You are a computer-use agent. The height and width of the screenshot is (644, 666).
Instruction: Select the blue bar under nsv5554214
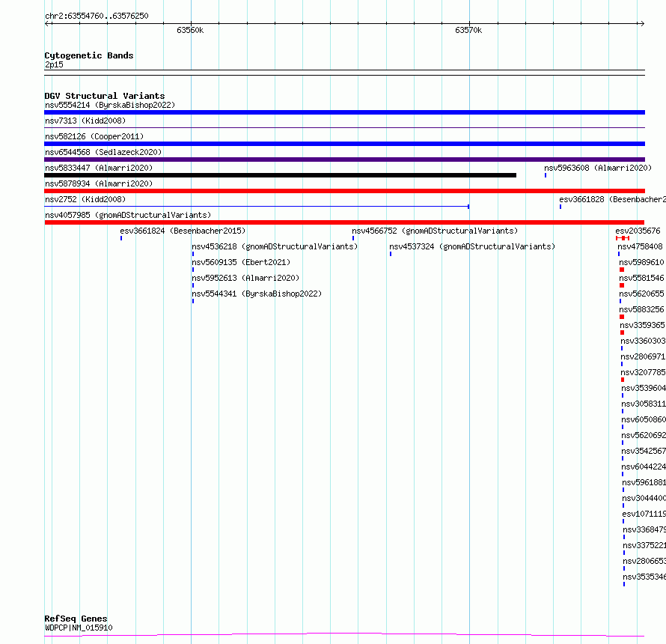click(344, 112)
